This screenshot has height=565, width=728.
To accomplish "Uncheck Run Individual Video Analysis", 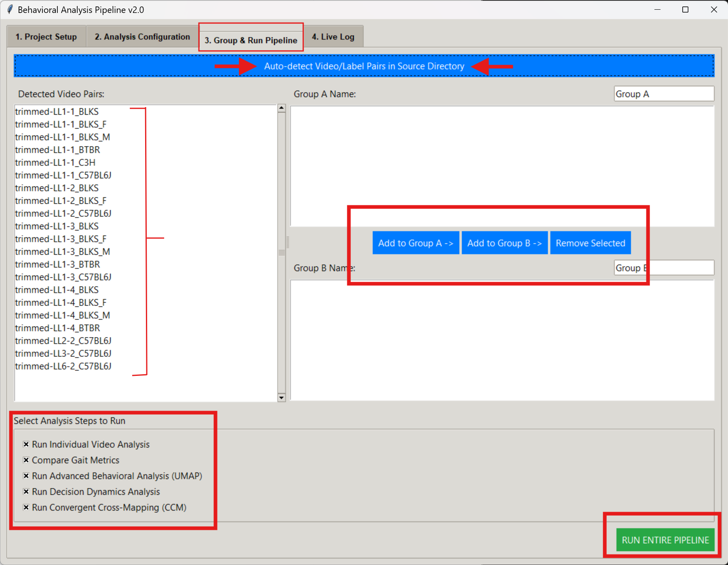I will click(26, 444).
